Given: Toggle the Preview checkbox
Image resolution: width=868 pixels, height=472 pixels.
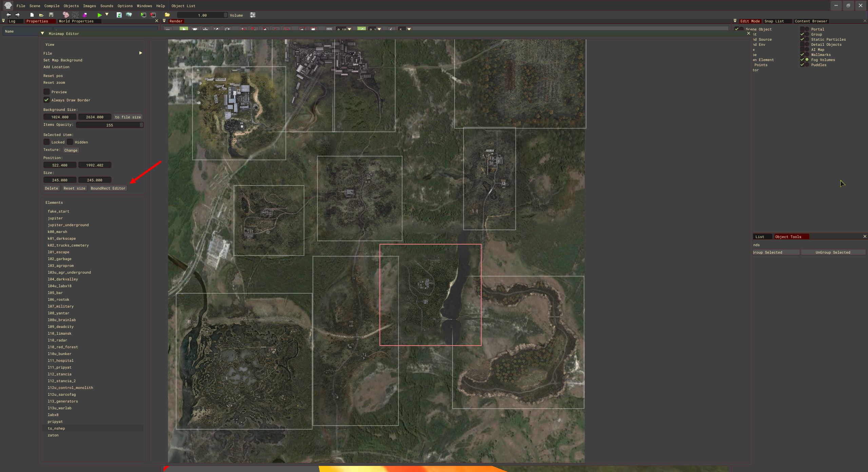Looking at the screenshot, I should pyautogui.click(x=46, y=92).
